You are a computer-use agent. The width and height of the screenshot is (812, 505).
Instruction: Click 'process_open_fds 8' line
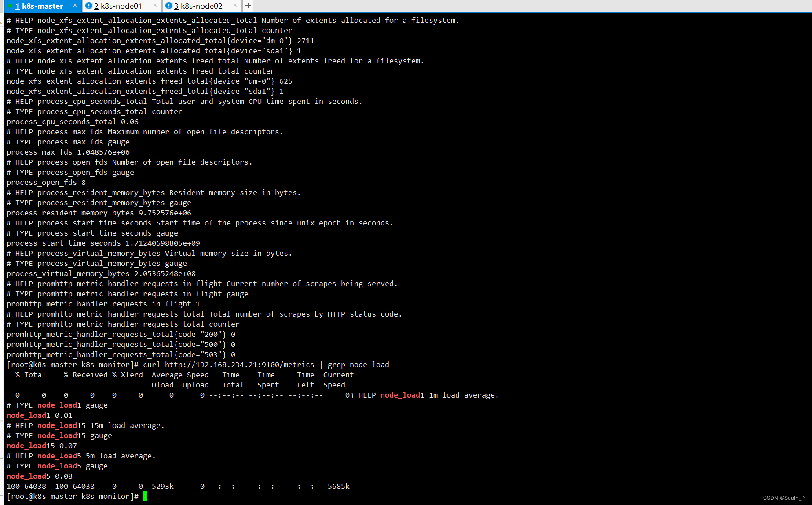coord(46,182)
